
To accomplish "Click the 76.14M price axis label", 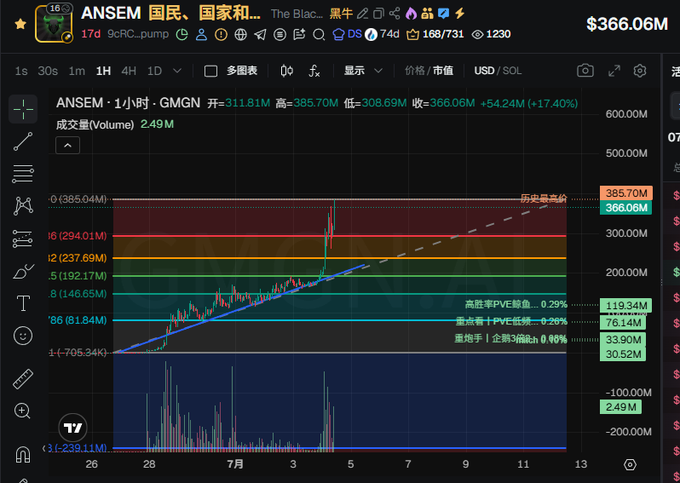I will [623, 323].
